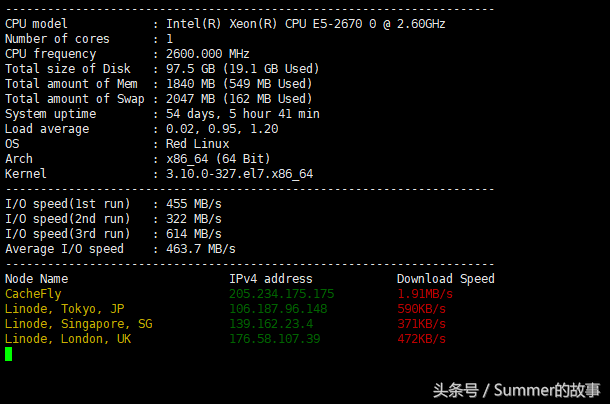Click the 'Download Speed' column header
The image size is (610, 404).
[x=446, y=279]
